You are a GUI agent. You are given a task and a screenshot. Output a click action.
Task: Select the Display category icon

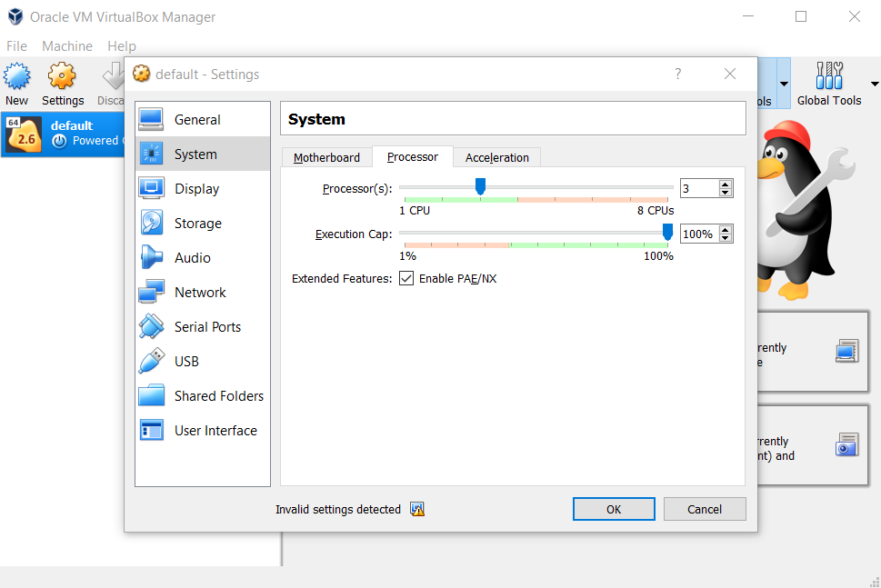[151, 189]
